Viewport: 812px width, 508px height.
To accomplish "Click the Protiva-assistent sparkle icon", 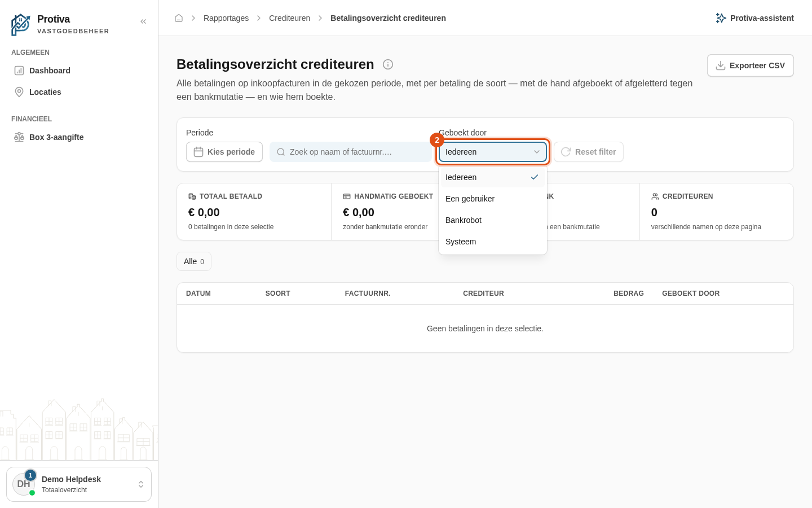I will click(721, 18).
